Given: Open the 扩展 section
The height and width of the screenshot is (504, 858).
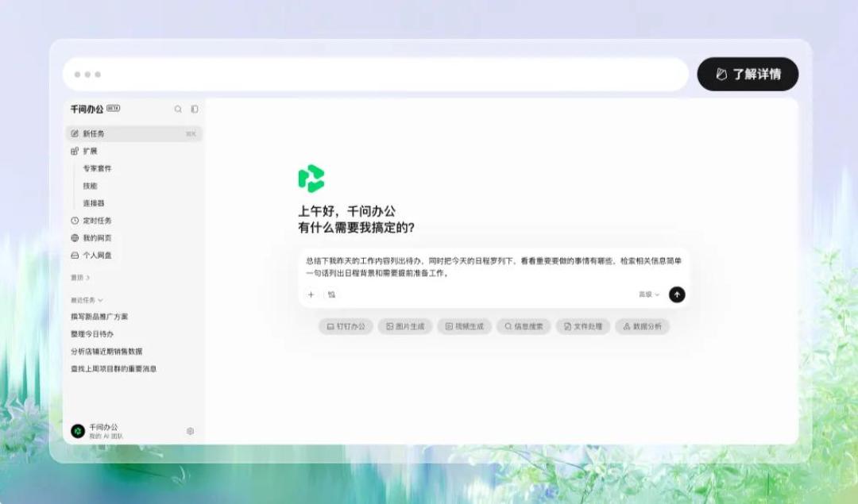Looking at the screenshot, I should click(84, 151).
